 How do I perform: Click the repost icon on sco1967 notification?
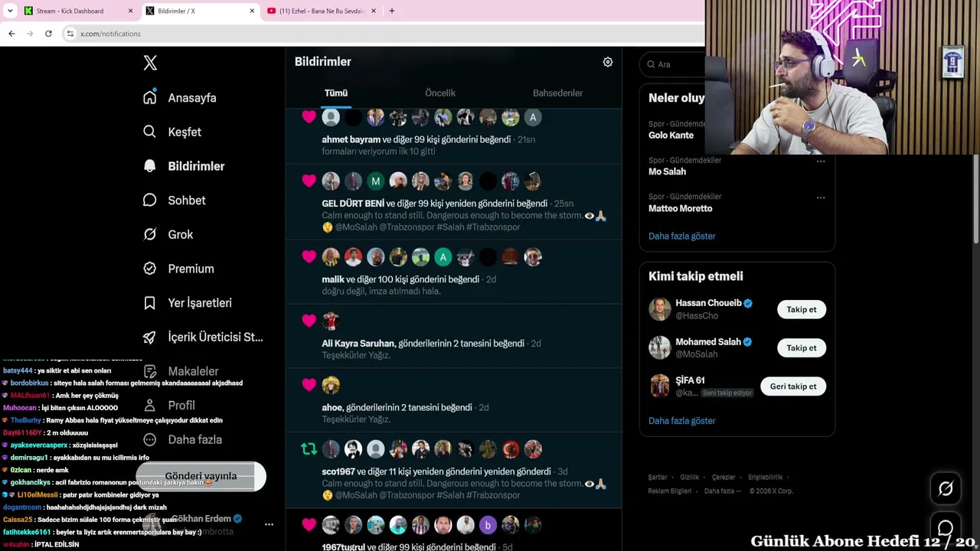point(309,449)
